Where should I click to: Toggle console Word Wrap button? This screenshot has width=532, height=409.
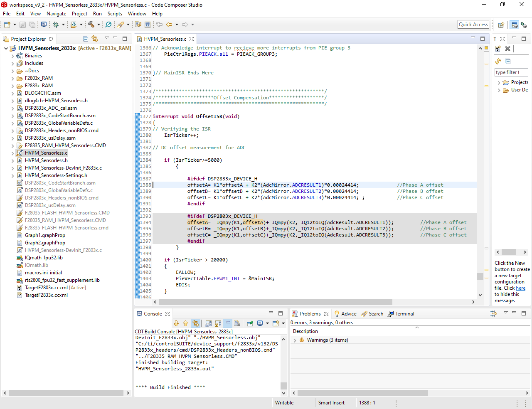[x=228, y=323]
